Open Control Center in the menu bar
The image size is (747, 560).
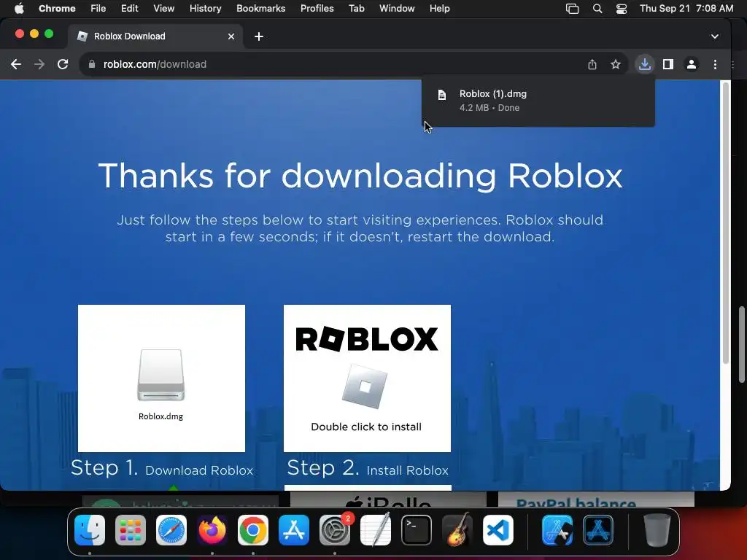(622, 9)
